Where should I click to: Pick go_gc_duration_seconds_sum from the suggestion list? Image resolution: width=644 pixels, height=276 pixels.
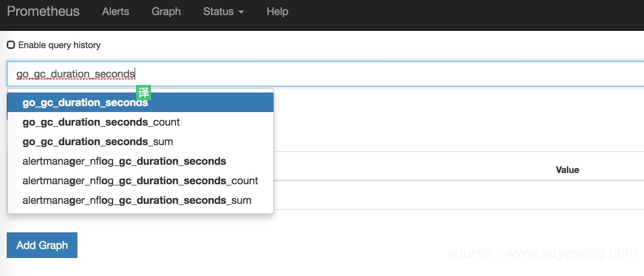click(x=98, y=142)
